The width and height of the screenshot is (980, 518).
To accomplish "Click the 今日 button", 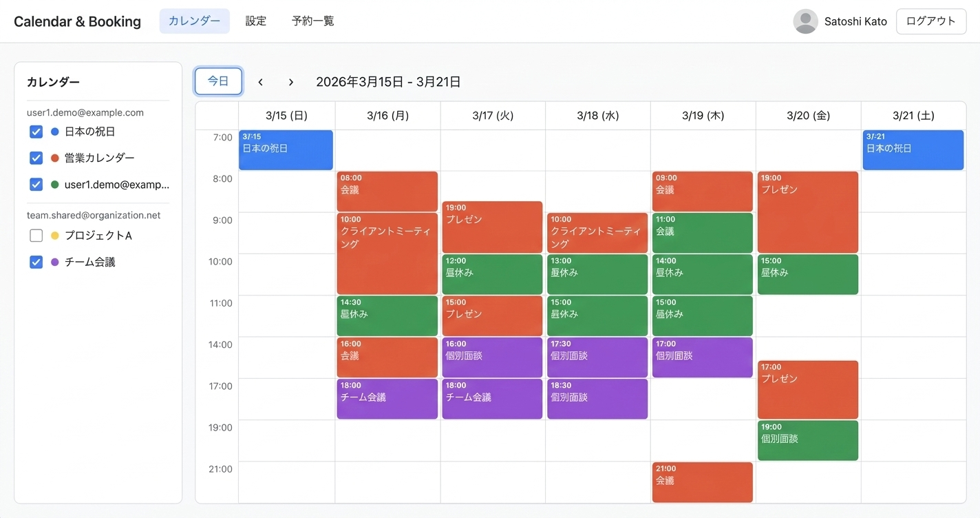I will point(217,81).
